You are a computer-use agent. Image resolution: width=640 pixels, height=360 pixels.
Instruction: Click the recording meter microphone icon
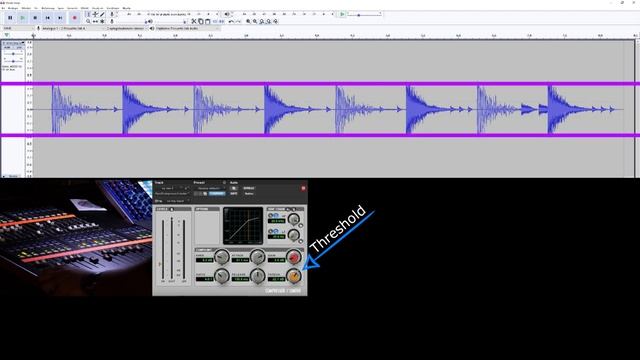point(112,14)
